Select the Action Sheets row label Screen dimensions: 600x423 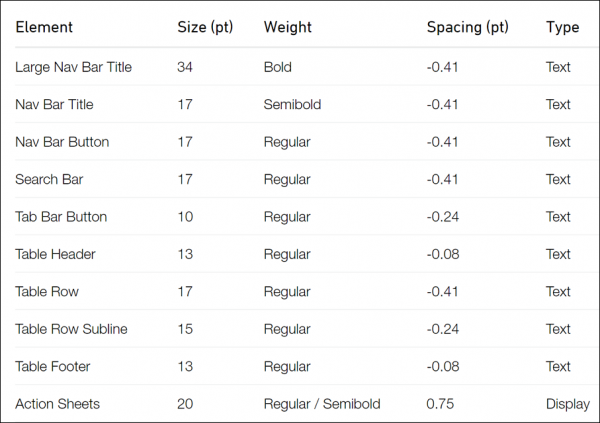click(x=57, y=404)
